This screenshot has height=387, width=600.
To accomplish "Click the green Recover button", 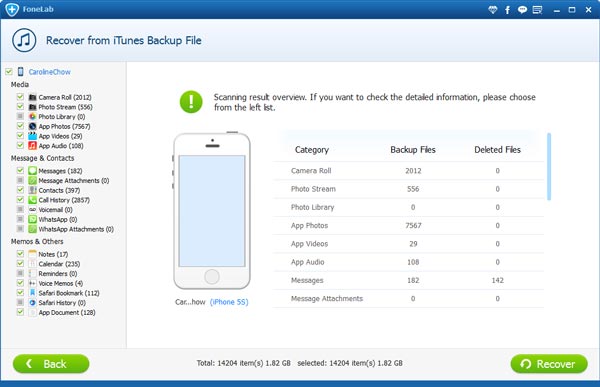I will (x=549, y=364).
